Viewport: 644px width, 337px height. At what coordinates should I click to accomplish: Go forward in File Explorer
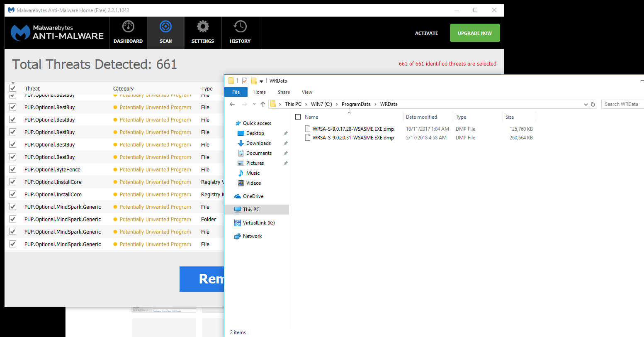point(245,104)
